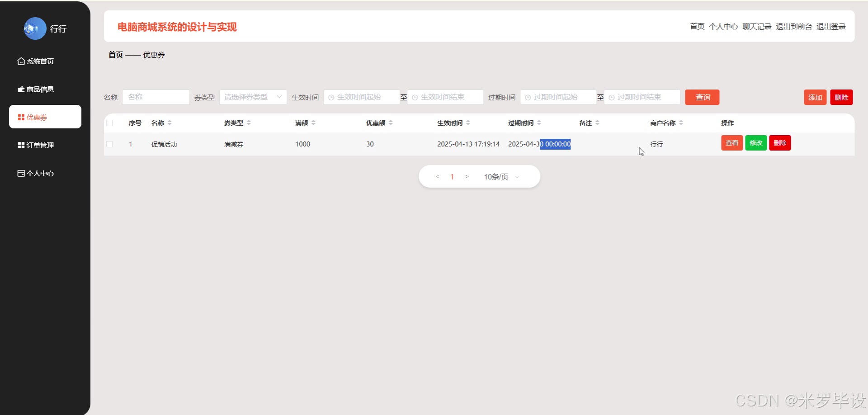Open 订单管理 in the sidebar
Viewport: 868px width, 415px height.
coord(45,145)
